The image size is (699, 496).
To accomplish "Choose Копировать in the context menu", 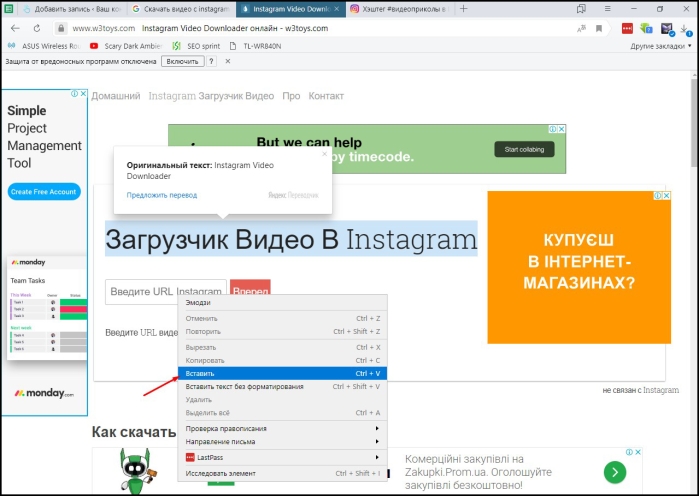I will [x=282, y=360].
